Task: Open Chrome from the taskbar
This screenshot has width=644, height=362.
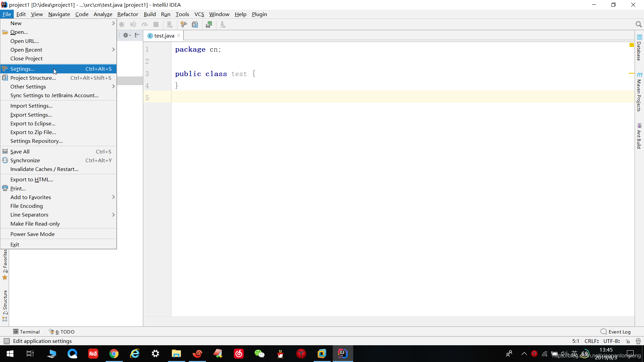Action: tap(114, 354)
